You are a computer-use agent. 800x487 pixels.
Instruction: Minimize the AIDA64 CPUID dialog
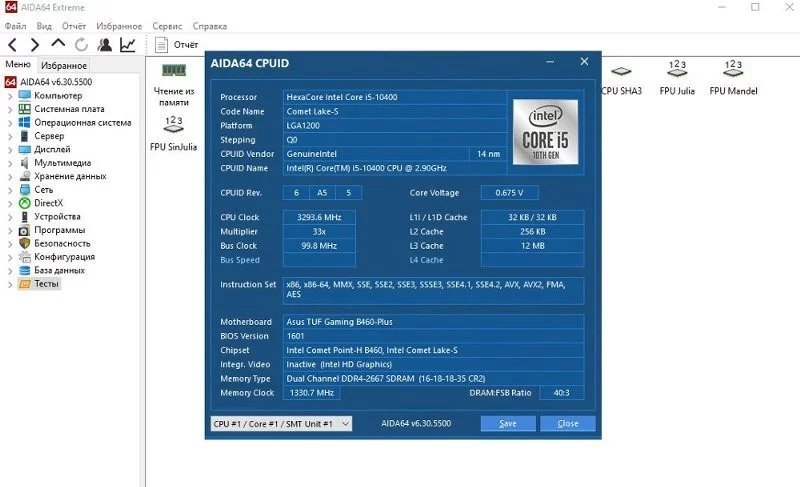(550, 62)
